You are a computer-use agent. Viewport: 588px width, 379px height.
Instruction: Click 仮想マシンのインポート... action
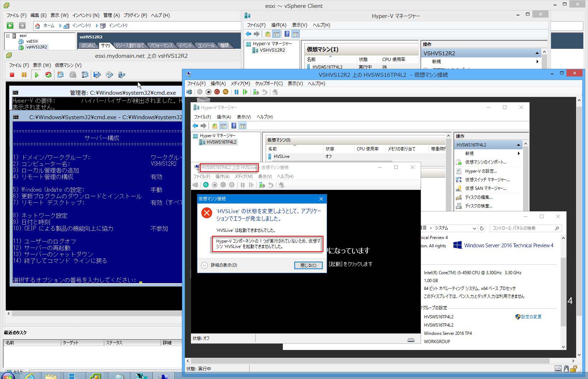(x=485, y=162)
